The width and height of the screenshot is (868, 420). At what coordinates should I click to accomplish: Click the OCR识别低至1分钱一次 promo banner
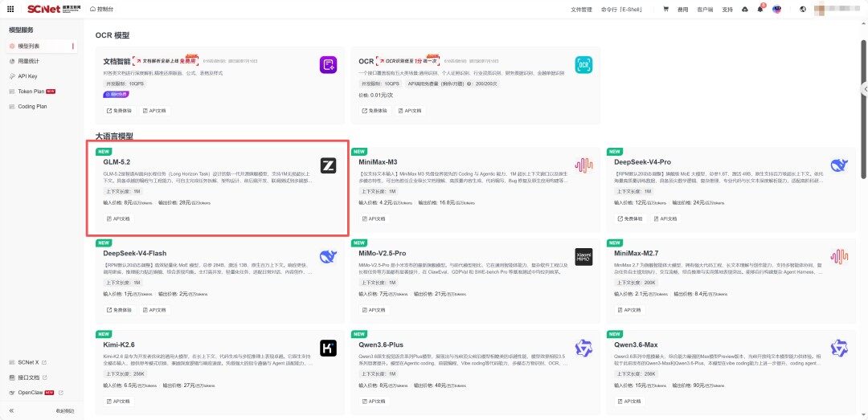pyautogui.click(x=408, y=60)
